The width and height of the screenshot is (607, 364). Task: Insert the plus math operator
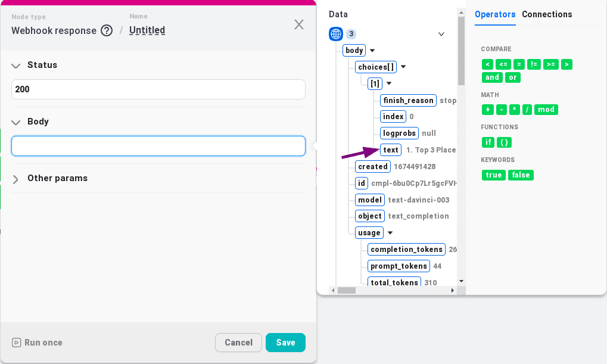(488, 110)
